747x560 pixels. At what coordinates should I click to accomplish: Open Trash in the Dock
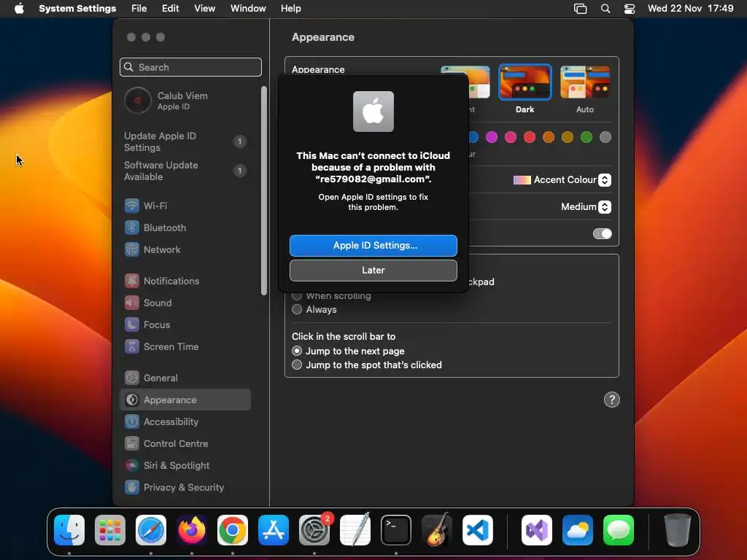click(678, 530)
